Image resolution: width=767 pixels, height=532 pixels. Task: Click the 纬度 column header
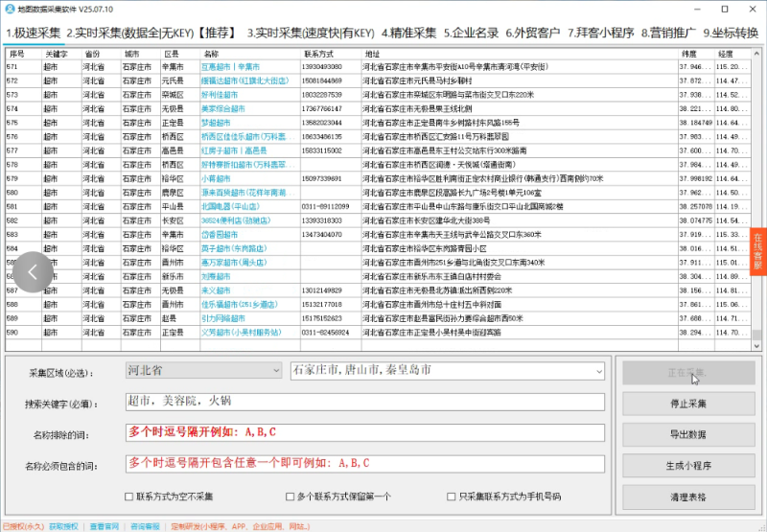tap(697, 54)
